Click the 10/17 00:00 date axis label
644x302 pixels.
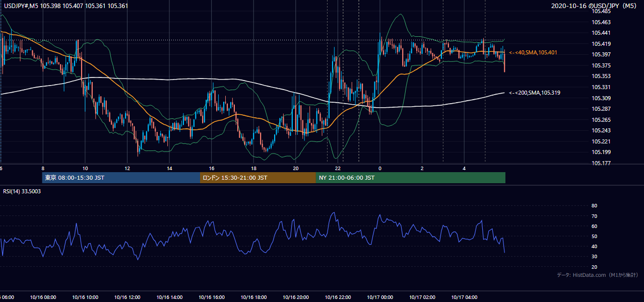380,297
